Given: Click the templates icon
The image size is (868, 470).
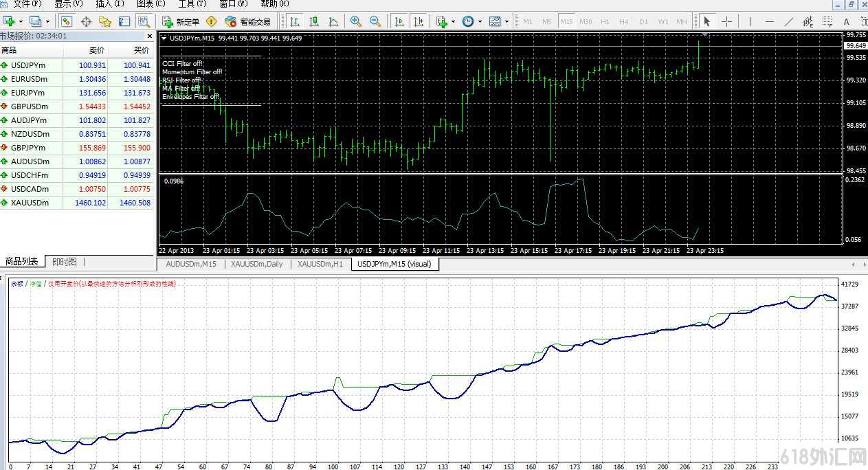Looking at the screenshot, I should click(x=496, y=21).
